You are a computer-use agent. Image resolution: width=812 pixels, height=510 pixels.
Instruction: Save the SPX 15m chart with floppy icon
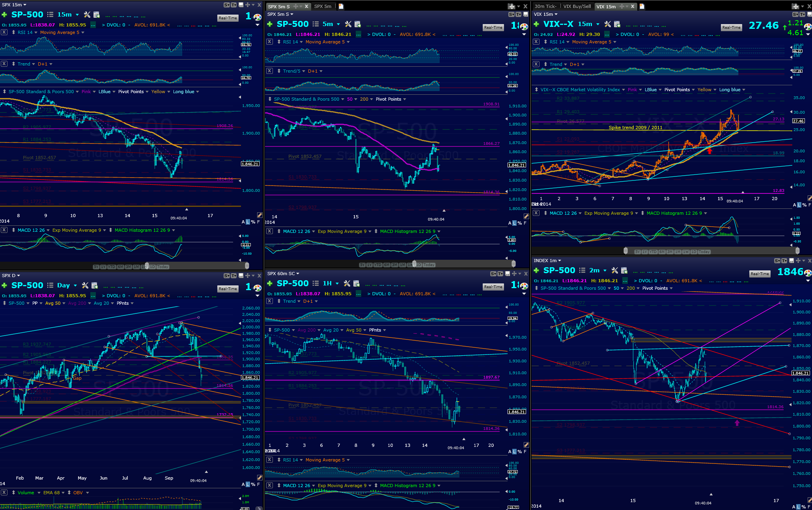tap(241, 5)
